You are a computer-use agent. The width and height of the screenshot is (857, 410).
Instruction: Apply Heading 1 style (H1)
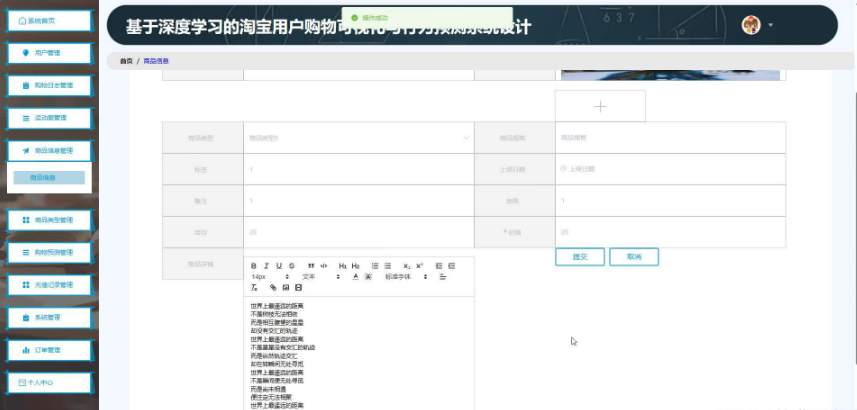click(343, 266)
